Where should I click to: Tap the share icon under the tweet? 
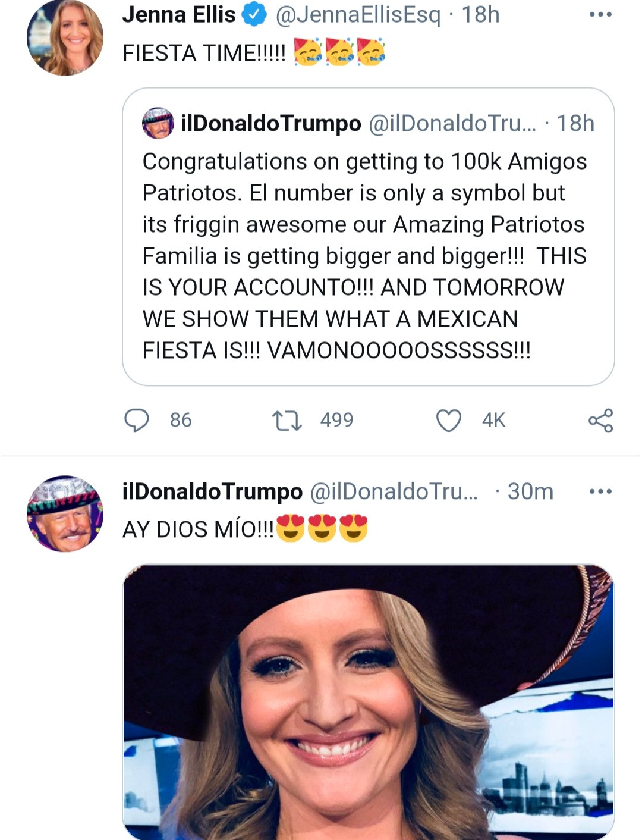[600, 420]
